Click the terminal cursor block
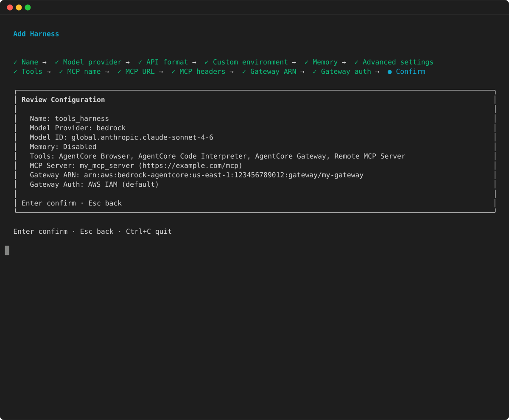509x420 pixels. click(x=7, y=250)
